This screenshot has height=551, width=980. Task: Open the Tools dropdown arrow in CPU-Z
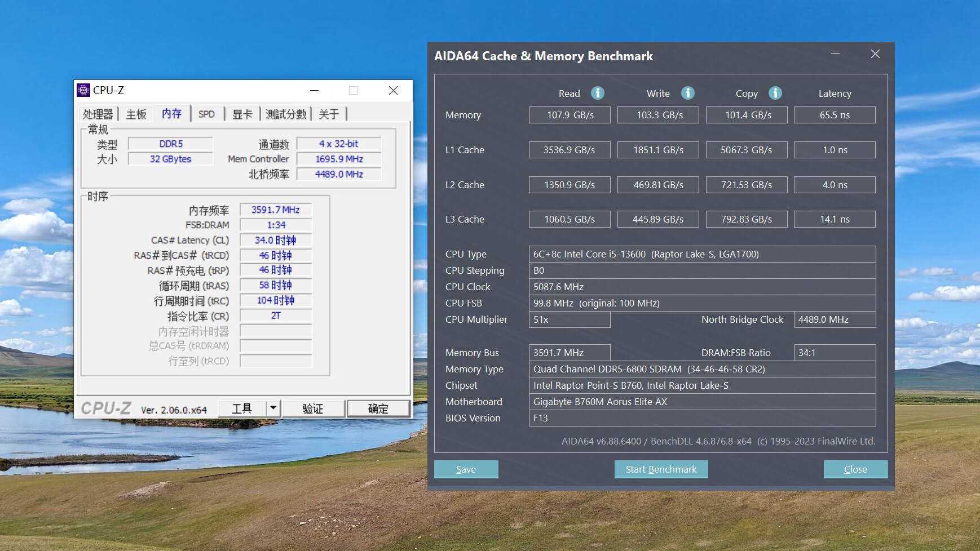[273, 408]
